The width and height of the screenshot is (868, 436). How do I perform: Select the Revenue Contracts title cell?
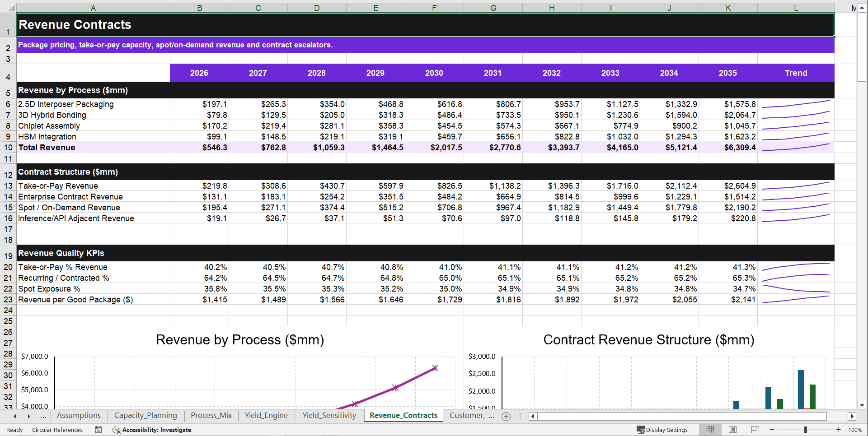pos(425,25)
